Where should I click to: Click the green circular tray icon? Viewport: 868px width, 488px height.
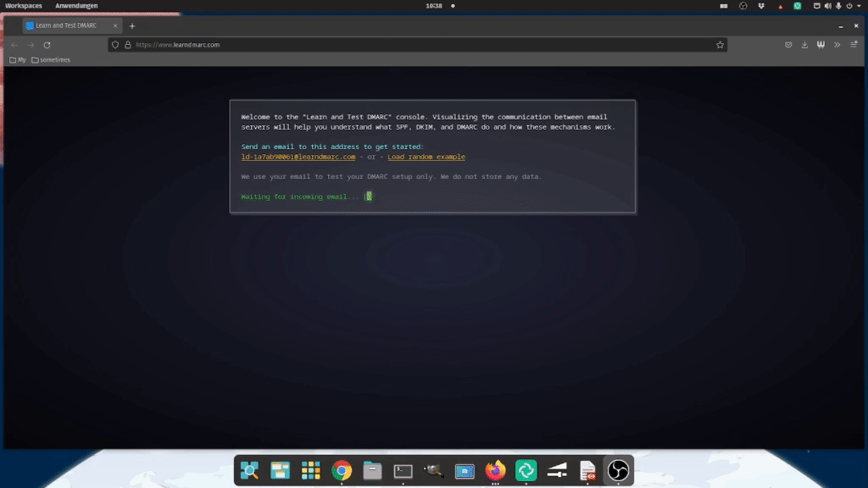(x=797, y=6)
